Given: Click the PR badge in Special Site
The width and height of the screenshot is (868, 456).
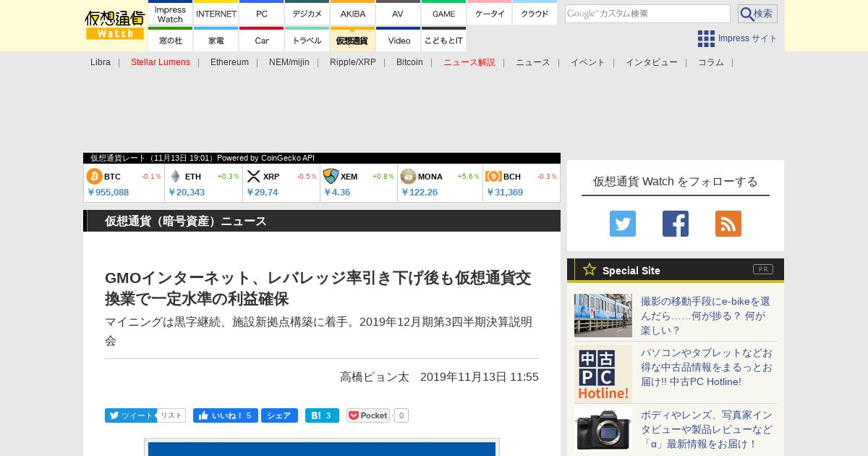Looking at the screenshot, I should (x=763, y=269).
